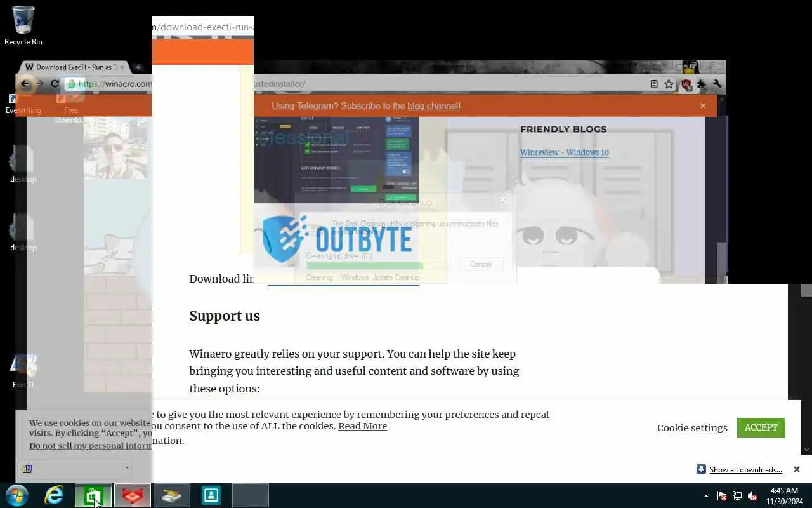Go back using browser back arrow
The width and height of the screenshot is (812, 508).
coord(25,84)
